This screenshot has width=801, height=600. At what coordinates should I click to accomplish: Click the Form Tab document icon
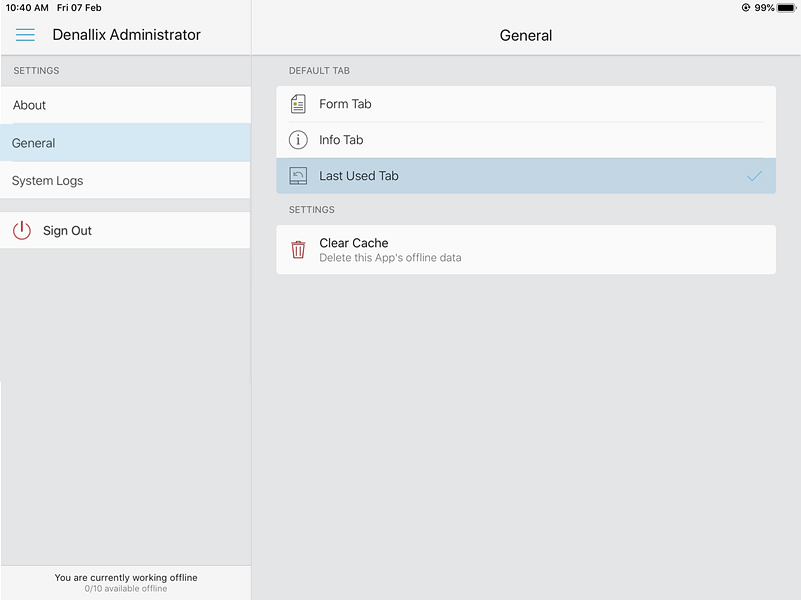point(298,104)
